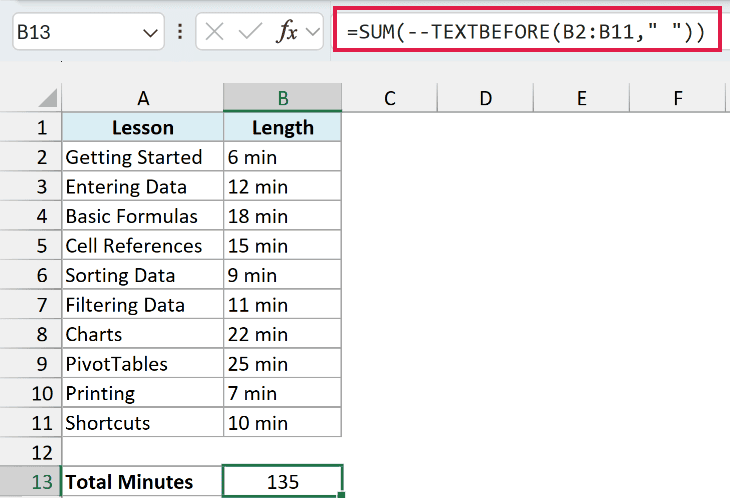The height and width of the screenshot is (498, 730).
Task: Select the Printing cell
Action: click(142, 393)
